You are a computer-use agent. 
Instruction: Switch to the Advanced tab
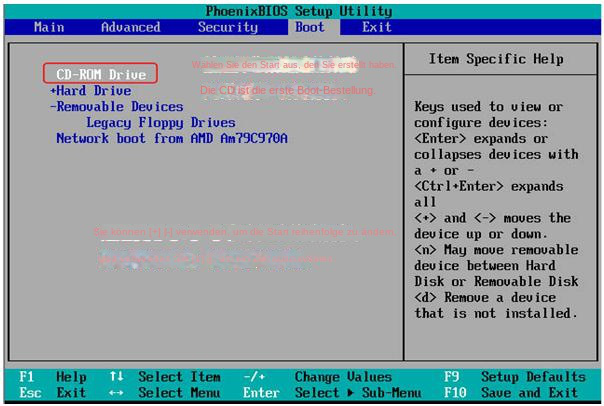pos(131,27)
